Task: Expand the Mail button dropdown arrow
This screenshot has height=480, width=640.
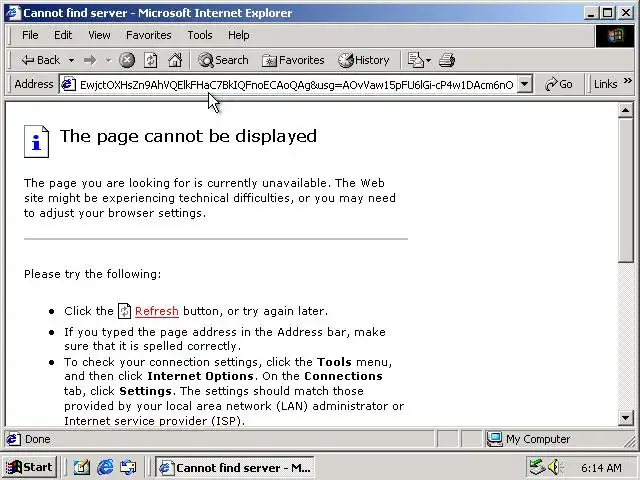Action: [x=428, y=60]
